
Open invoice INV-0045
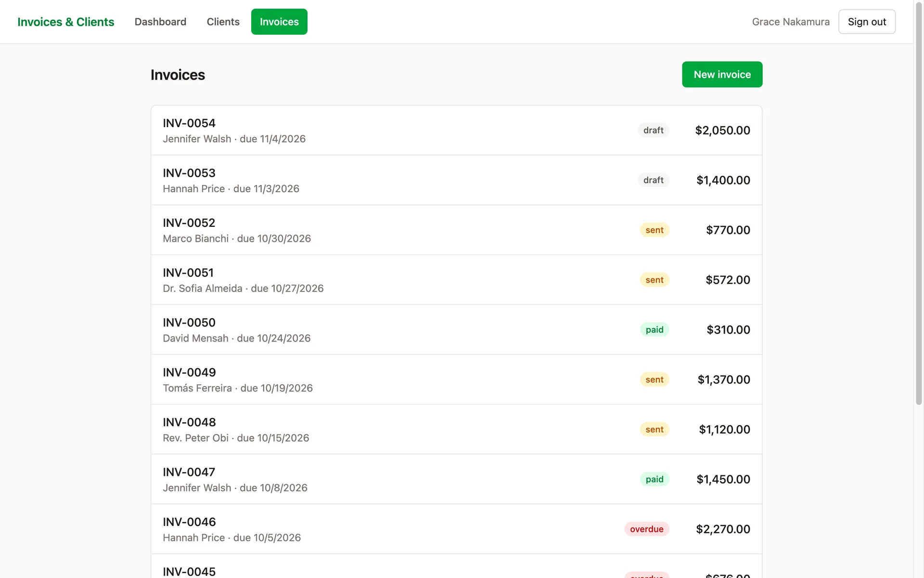tap(456, 566)
